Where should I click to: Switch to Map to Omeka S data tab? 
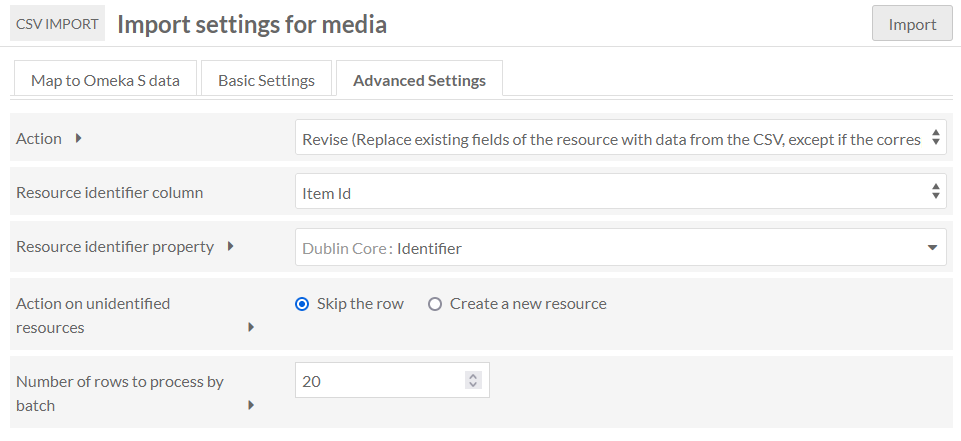click(x=105, y=80)
